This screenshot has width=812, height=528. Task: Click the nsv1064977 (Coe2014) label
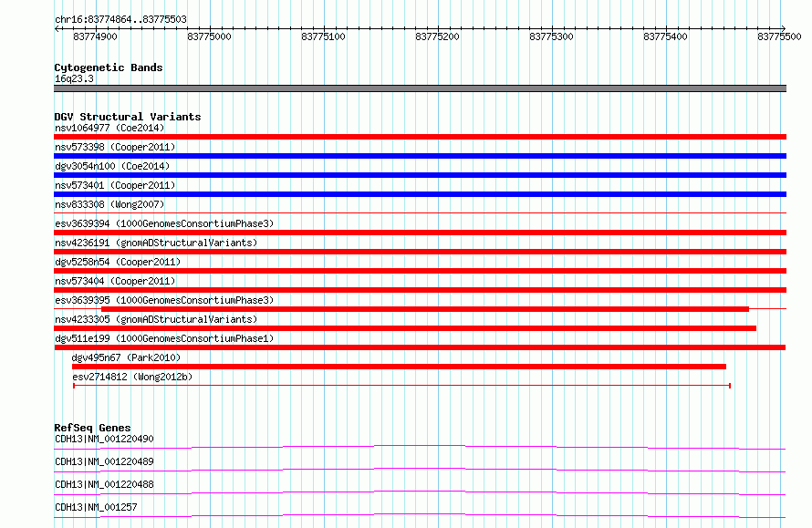click(x=109, y=128)
